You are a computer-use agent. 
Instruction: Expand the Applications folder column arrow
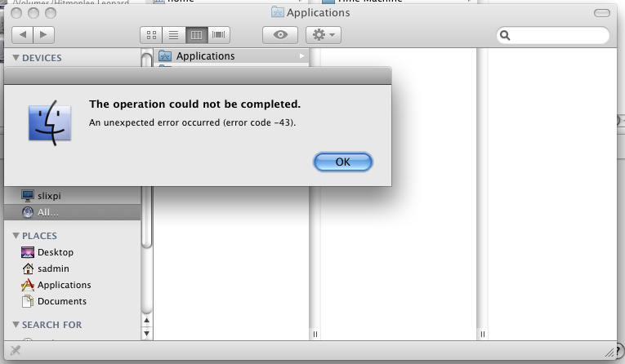coord(302,56)
